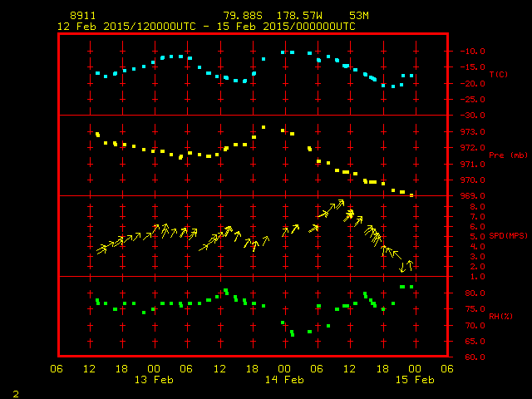This screenshot has width=532, height=399.
Task: Click the station ID 8911 in header
Action: coord(83,16)
